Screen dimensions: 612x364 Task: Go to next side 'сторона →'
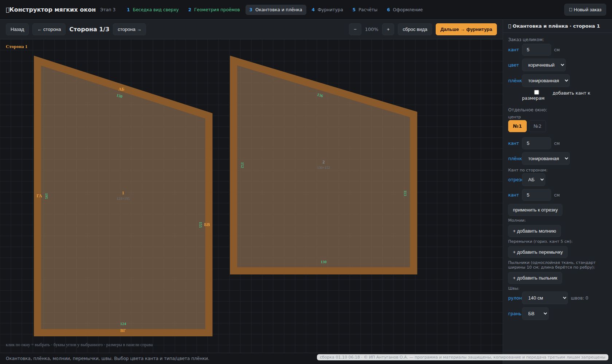pos(129,29)
